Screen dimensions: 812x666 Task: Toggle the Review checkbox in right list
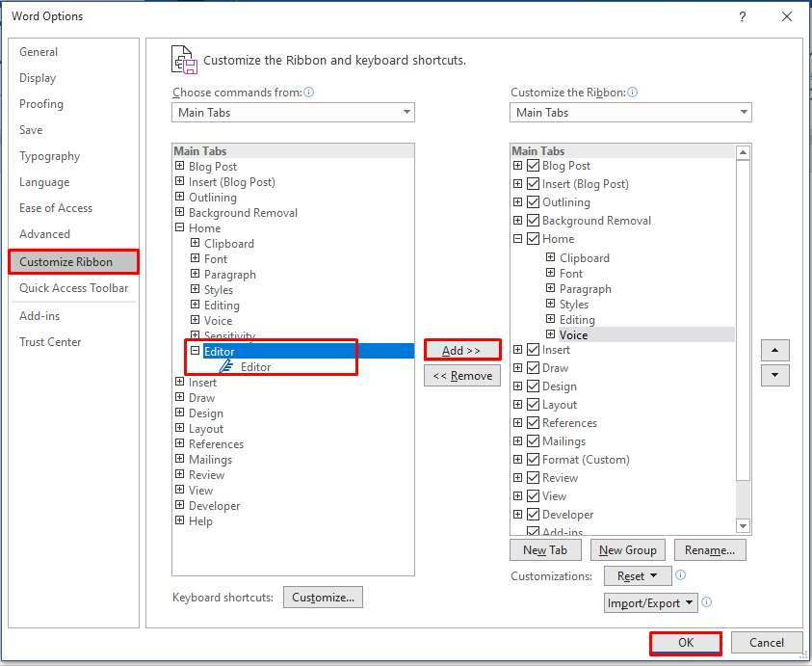coord(533,478)
